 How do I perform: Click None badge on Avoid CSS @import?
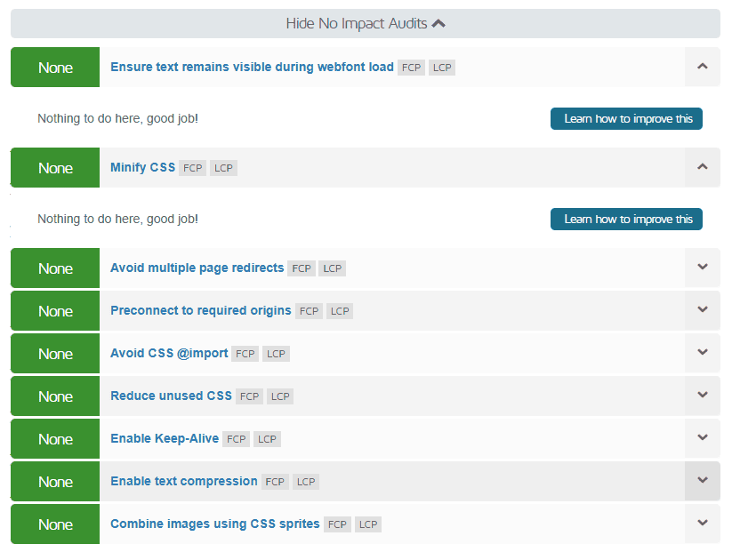(x=55, y=353)
